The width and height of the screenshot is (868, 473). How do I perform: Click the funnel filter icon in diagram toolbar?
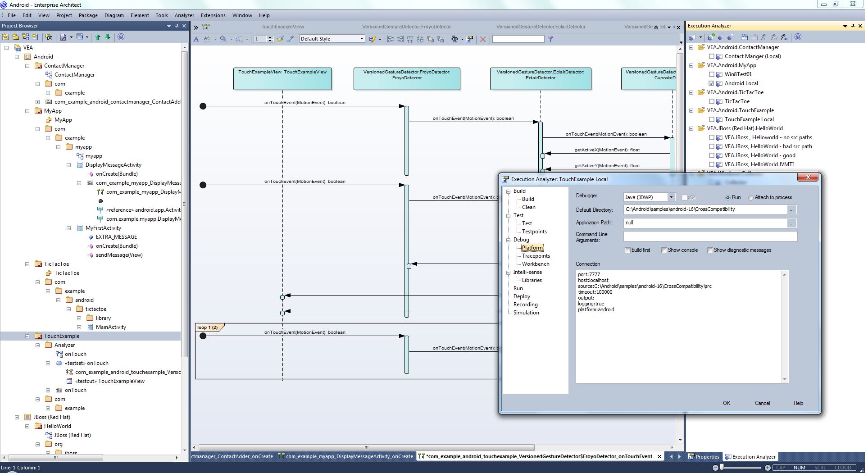[x=550, y=39]
